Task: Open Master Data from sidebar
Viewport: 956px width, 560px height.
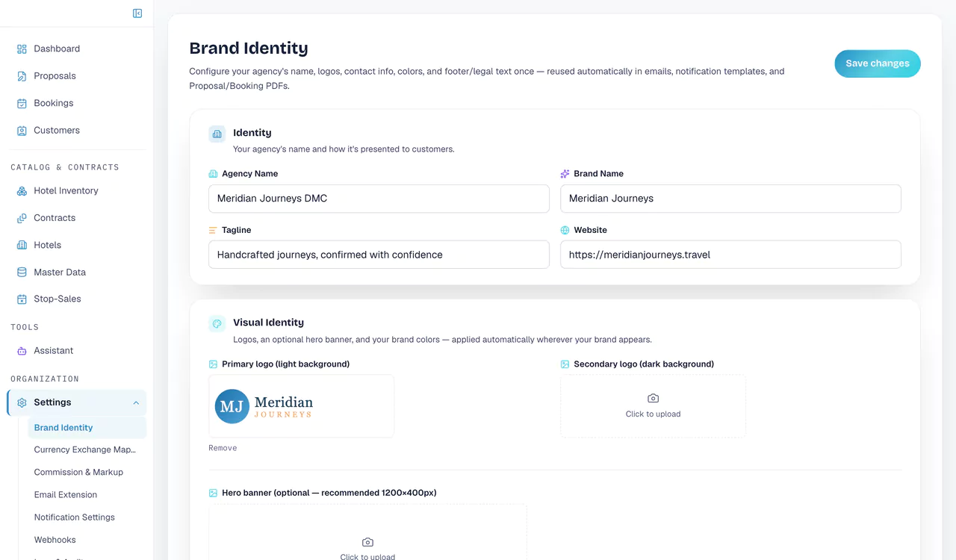Action: tap(60, 273)
